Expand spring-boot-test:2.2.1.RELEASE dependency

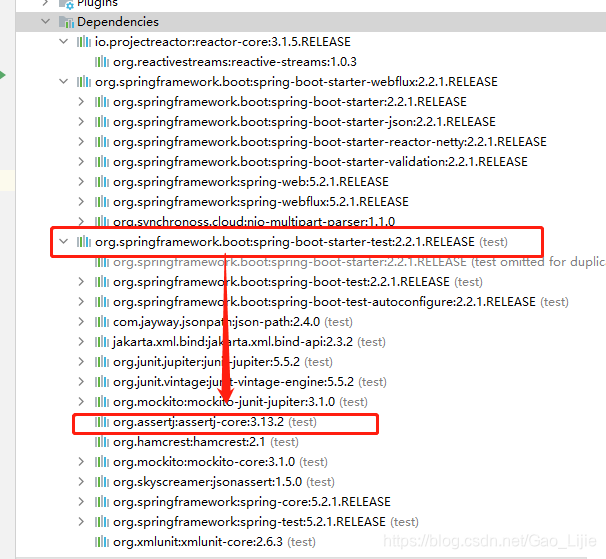[81, 282]
